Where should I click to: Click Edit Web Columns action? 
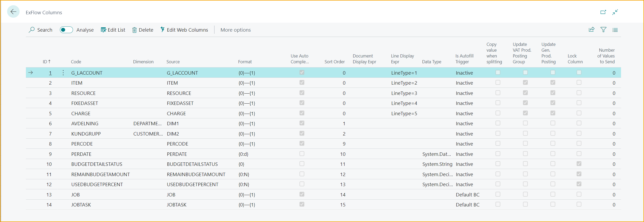(x=184, y=30)
